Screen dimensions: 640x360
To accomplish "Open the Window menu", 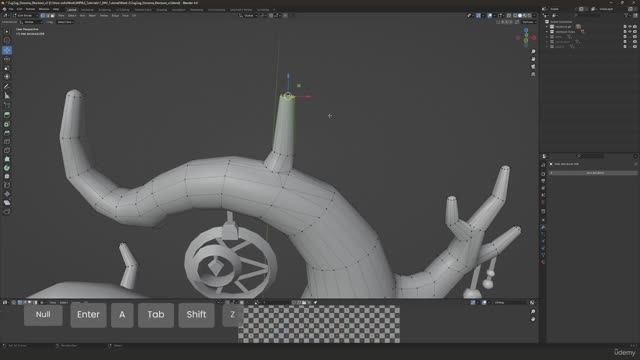I will (x=44, y=9).
